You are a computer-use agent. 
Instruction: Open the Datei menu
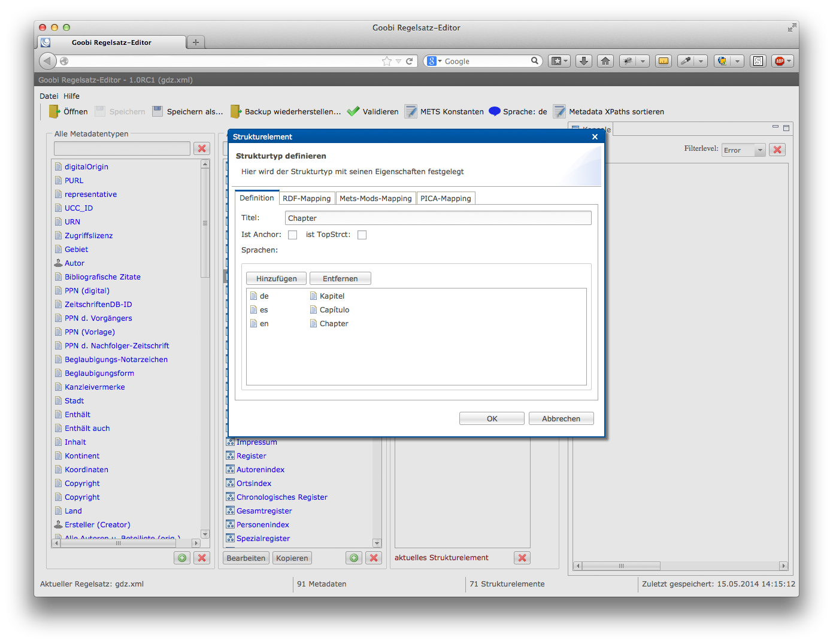pyautogui.click(x=49, y=96)
